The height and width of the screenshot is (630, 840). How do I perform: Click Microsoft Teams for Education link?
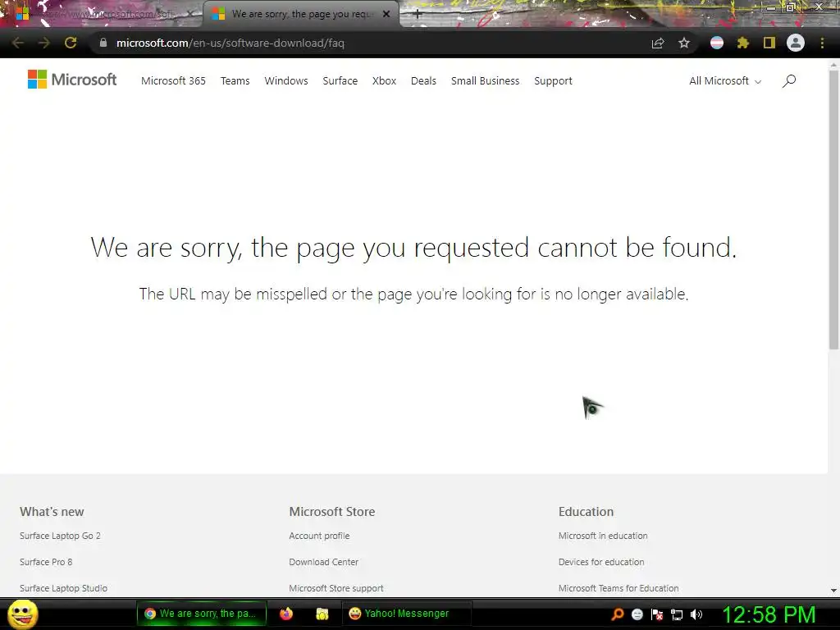click(619, 588)
